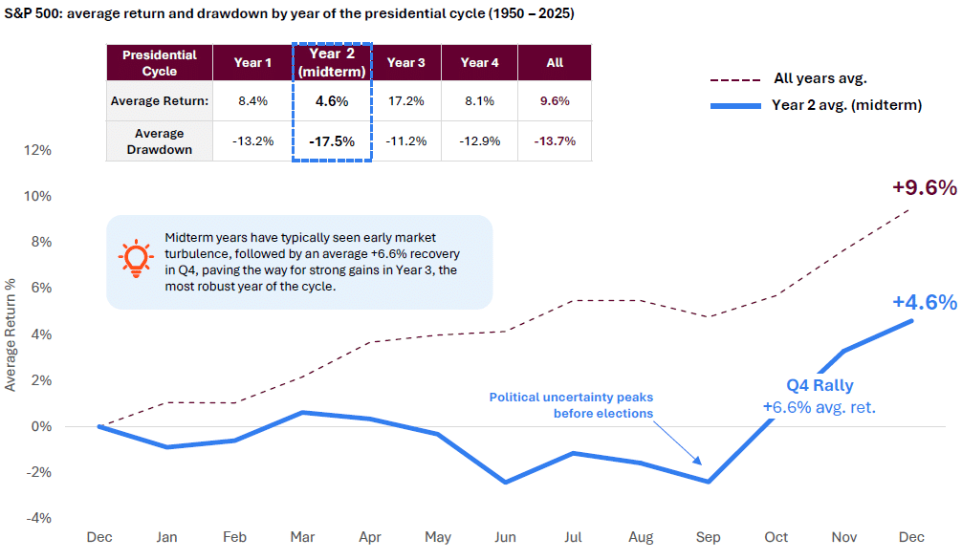Click the All column header
Screen dimensions: 962x560
click(x=555, y=62)
